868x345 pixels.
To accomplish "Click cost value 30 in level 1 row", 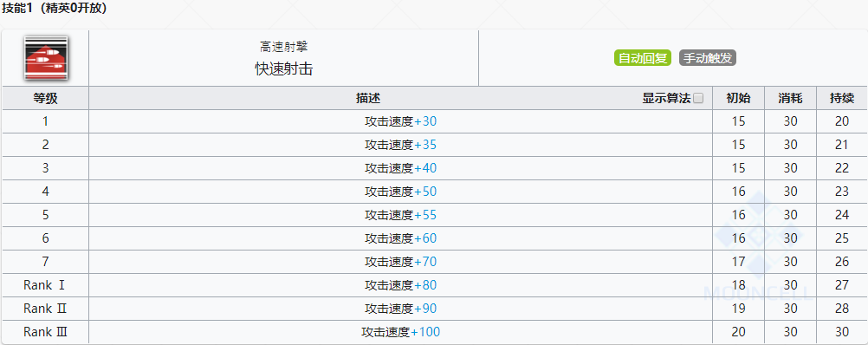I will pos(791,121).
